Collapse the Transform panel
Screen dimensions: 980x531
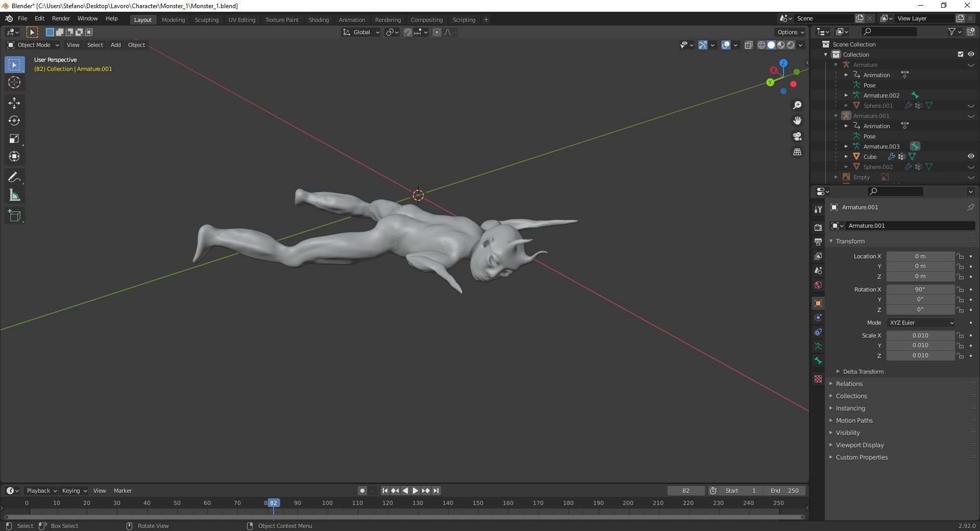click(850, 241)
